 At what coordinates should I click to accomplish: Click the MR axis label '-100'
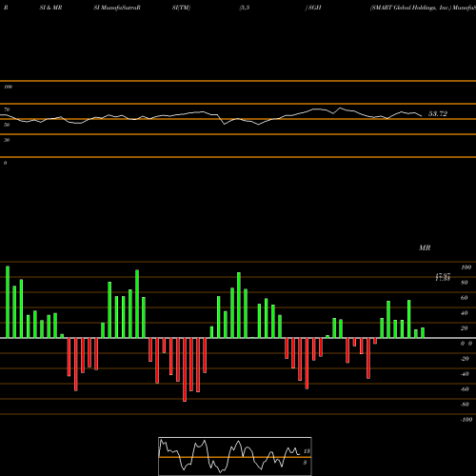click(466, 420)
